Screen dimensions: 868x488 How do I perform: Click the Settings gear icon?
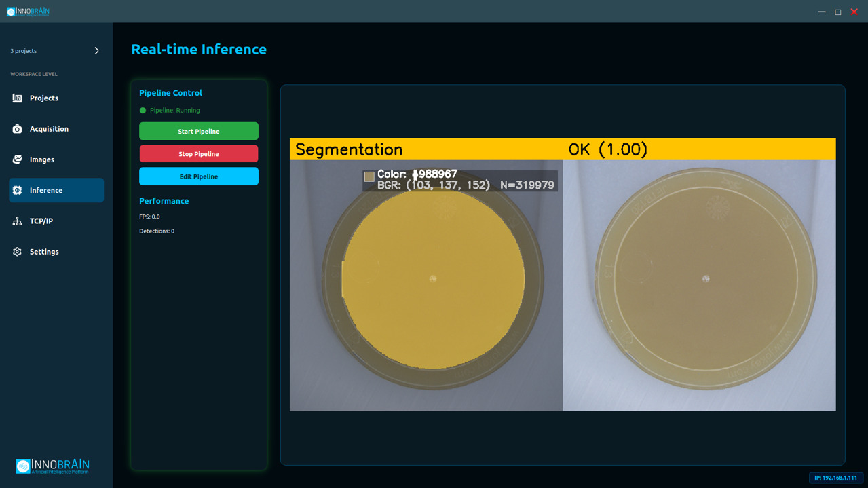(x=18, y=252)
